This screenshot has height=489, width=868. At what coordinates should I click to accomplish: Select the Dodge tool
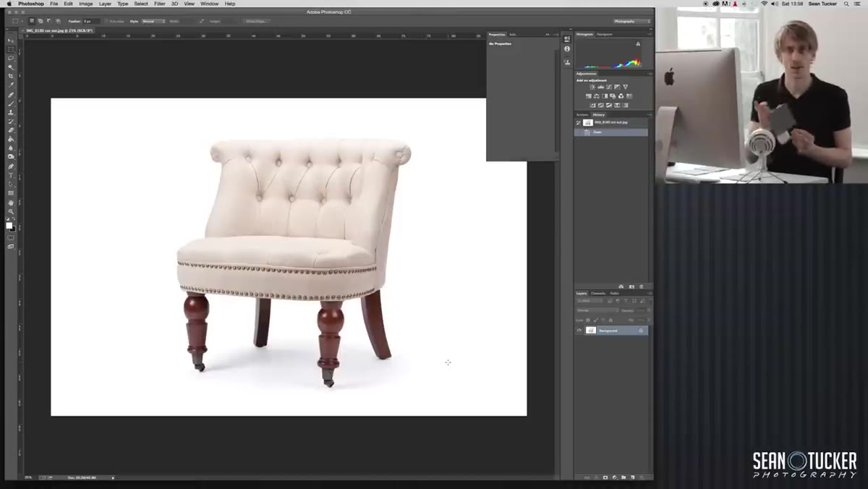click(x=11, y=156)
